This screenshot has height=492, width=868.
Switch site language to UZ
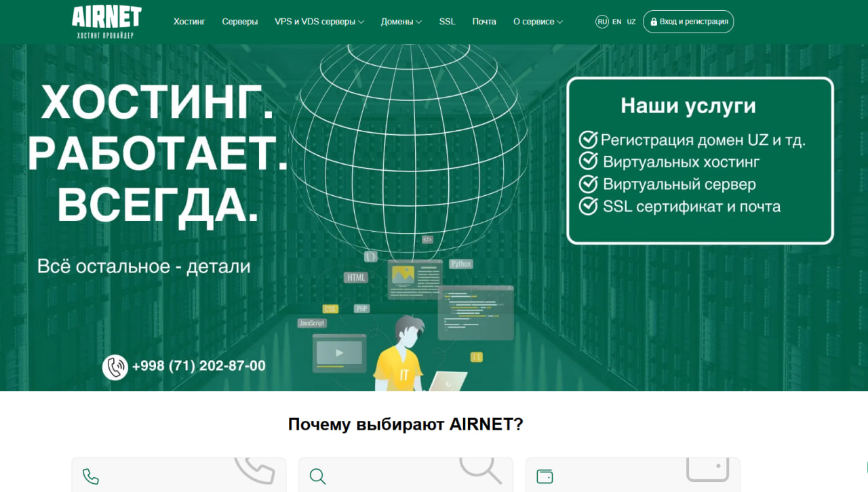click(631, 21)
